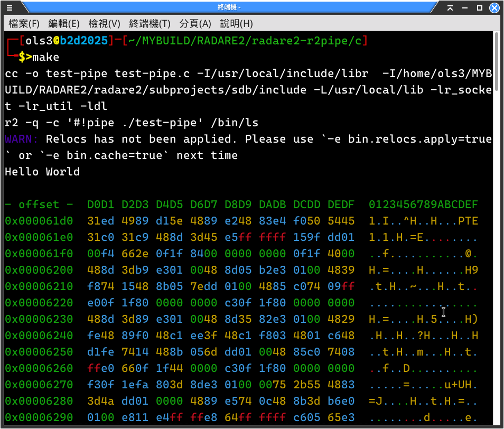Close the terminal window
504x429 pixels.
click(494, 7)
